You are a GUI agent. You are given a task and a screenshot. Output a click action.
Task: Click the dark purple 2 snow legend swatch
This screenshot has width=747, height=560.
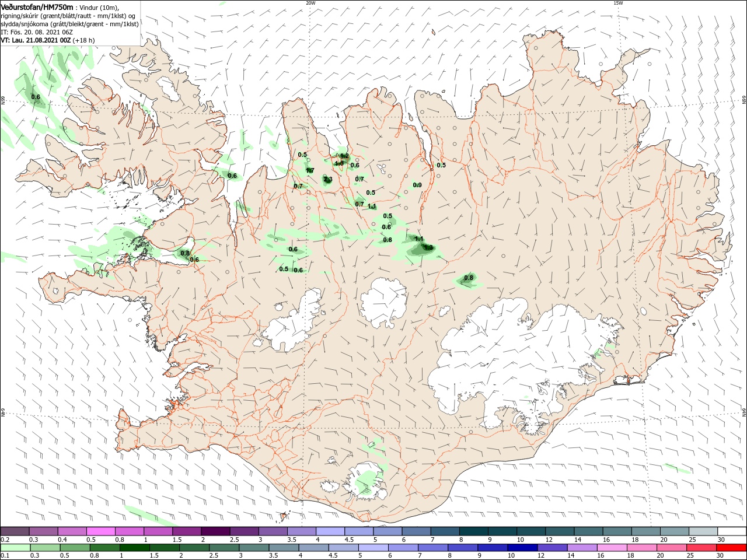point(215,531)
